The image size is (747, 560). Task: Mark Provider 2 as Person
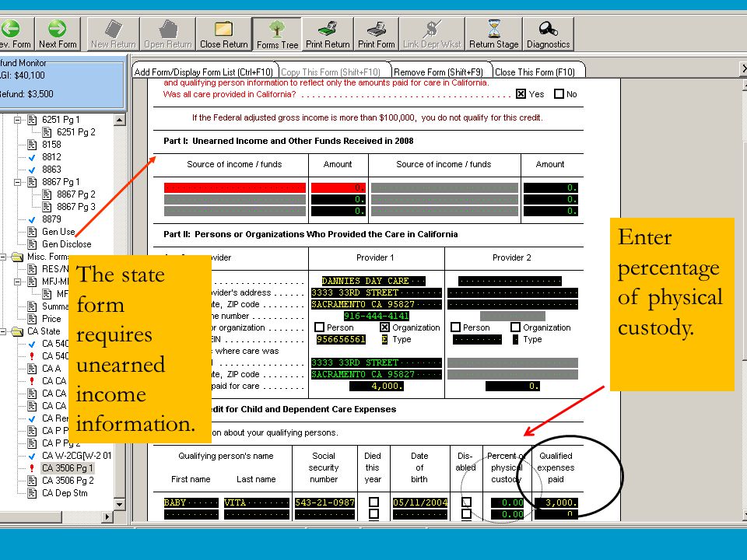pos(455,327)
